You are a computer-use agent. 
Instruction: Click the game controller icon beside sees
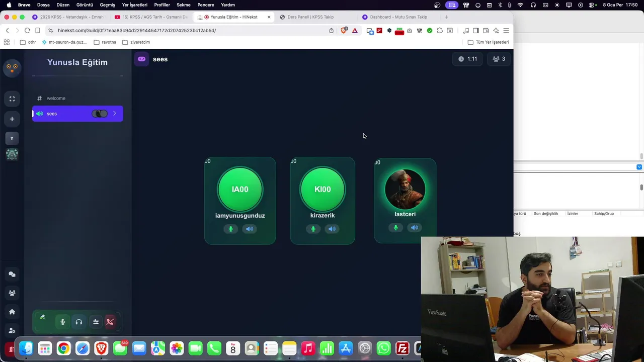(x=142, y=59)
